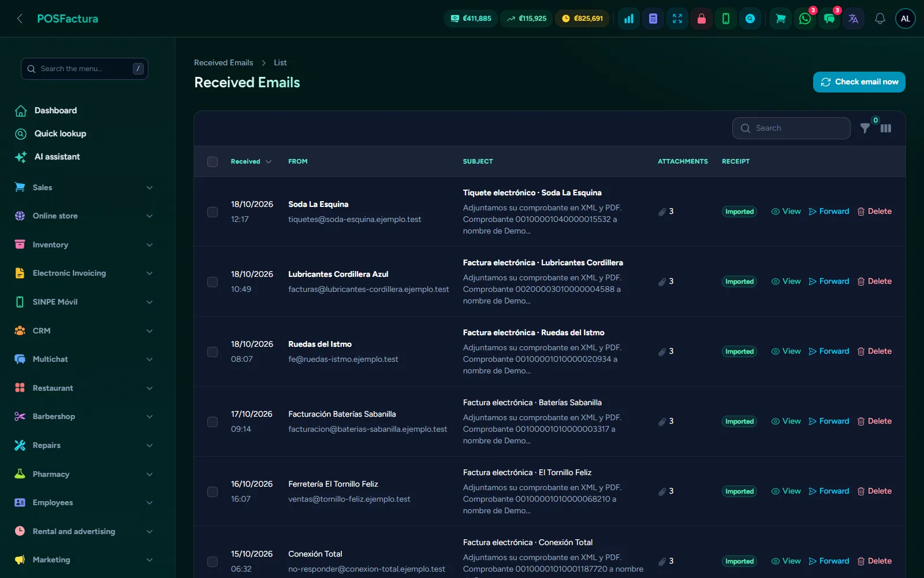
Task: Click the cyan quick lookup magnifier icon
Action: point(750,18)
